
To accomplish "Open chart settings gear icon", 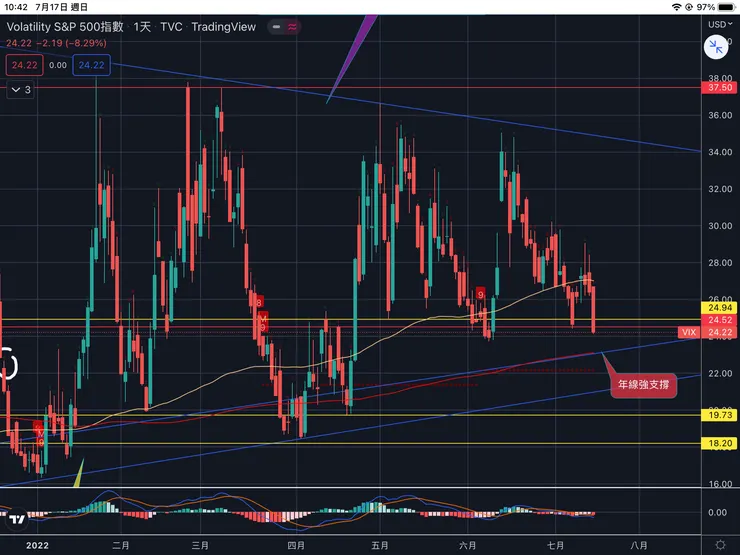I will pos(721,545).
